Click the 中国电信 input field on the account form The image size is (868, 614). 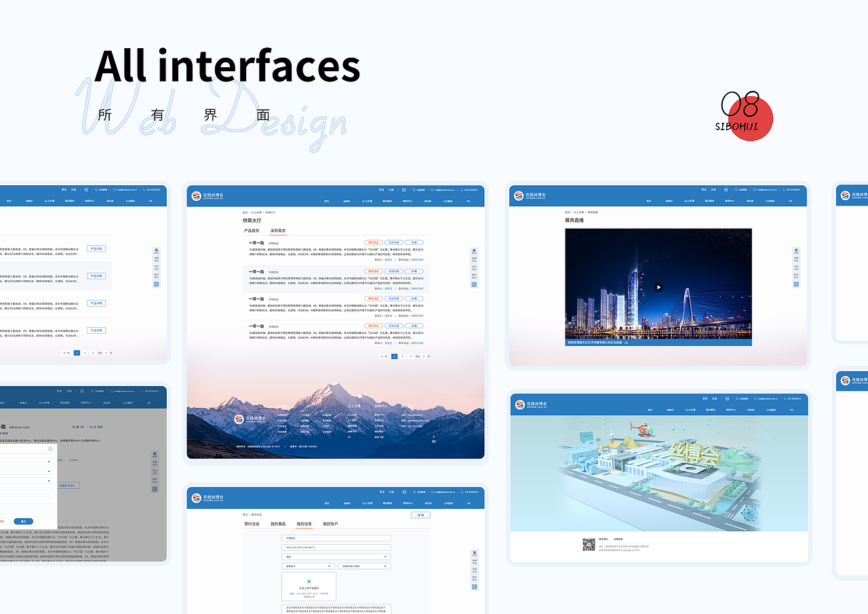tap(336, 538)
